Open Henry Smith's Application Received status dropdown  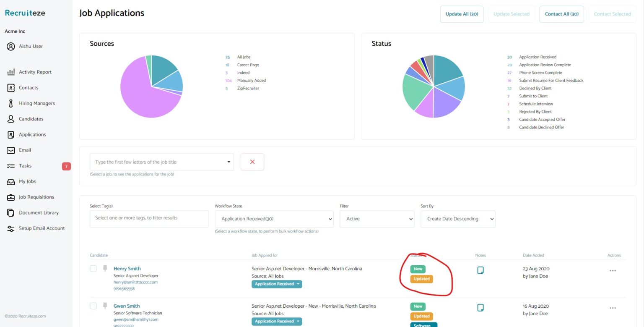[277, 284]
